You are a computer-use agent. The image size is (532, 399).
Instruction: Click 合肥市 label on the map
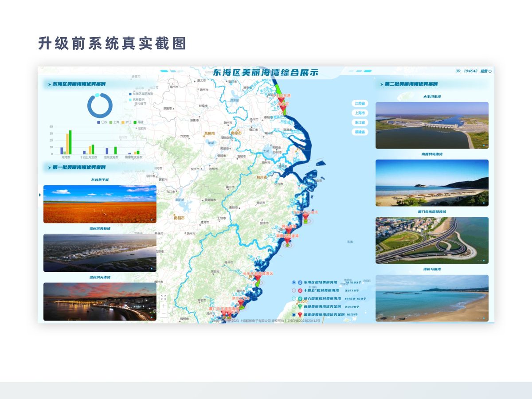pyautogui.click(x=209, y=133)
